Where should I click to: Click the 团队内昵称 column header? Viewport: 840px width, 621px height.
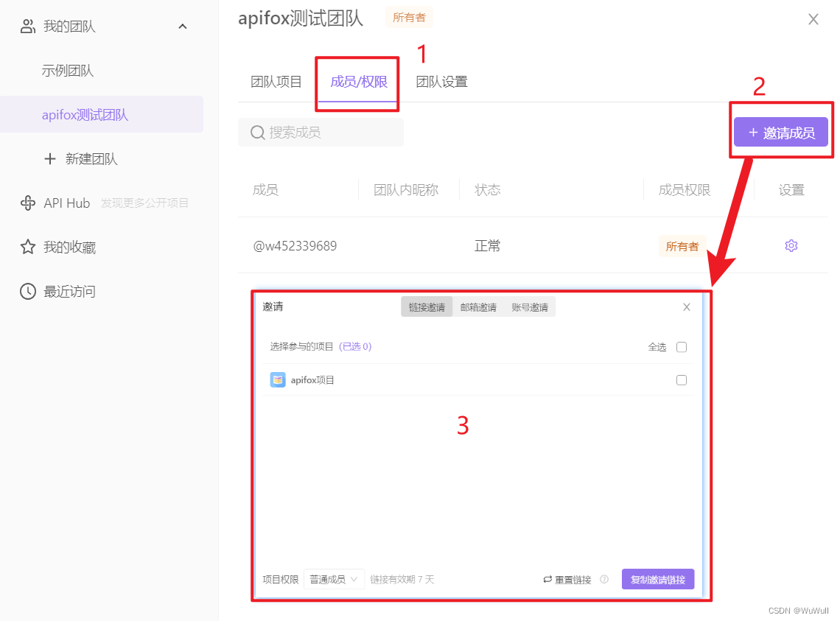point(406,189)
